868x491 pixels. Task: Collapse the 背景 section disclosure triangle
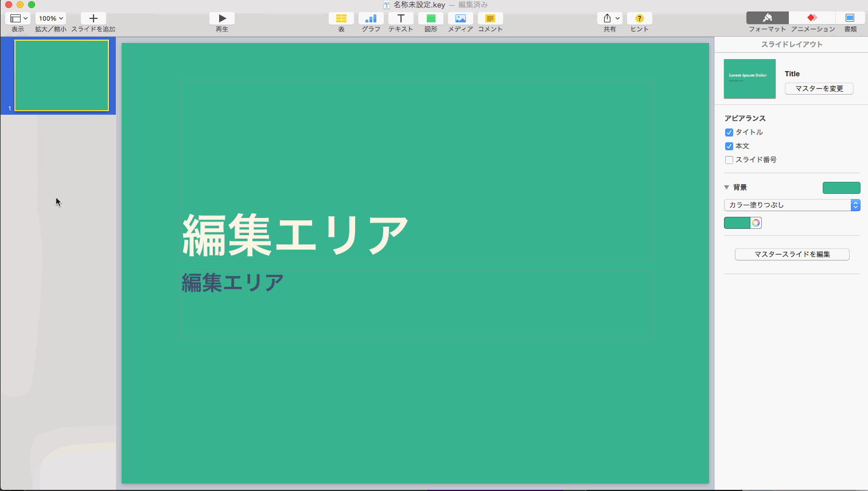click(x=727, y=188)
